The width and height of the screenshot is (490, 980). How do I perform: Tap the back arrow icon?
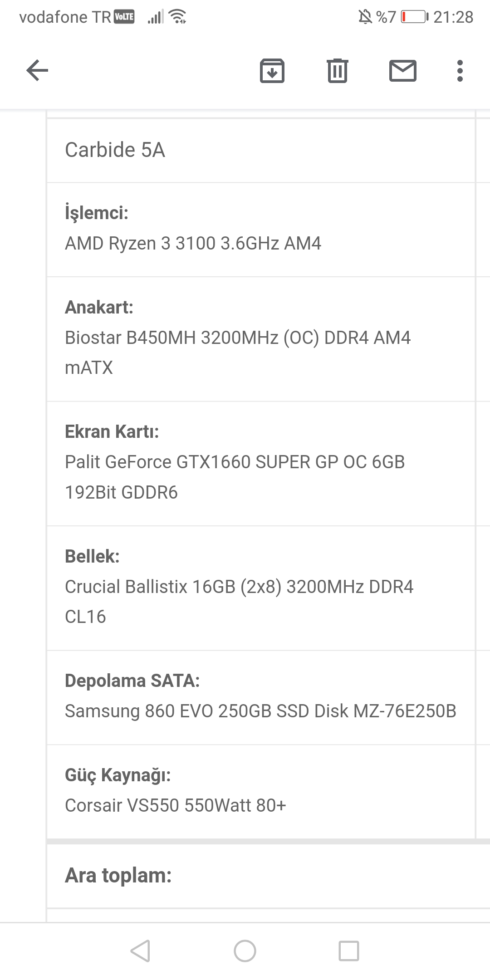click(37, 71)
